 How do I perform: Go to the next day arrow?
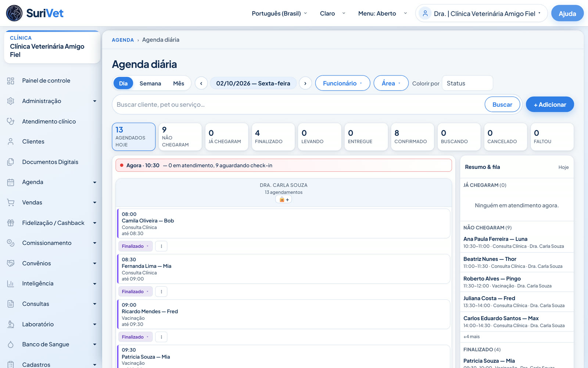[x=305, y=84]
